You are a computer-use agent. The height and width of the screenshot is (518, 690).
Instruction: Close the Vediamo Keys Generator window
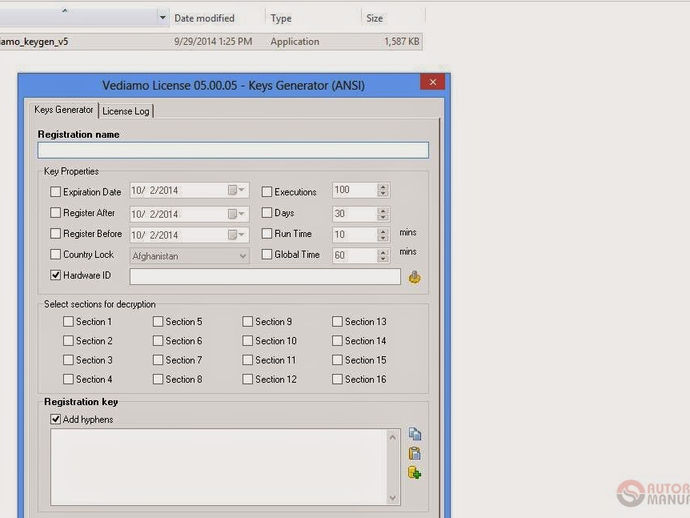433,82
